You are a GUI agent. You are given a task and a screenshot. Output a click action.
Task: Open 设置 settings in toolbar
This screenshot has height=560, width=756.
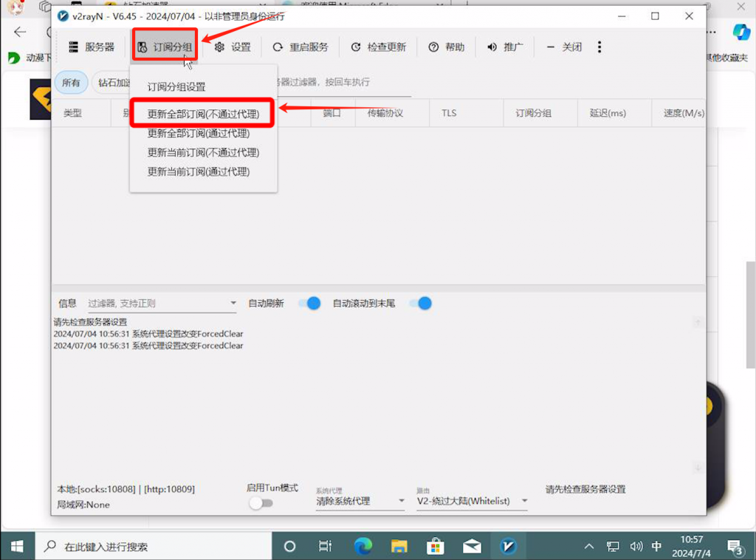(233, 47)
